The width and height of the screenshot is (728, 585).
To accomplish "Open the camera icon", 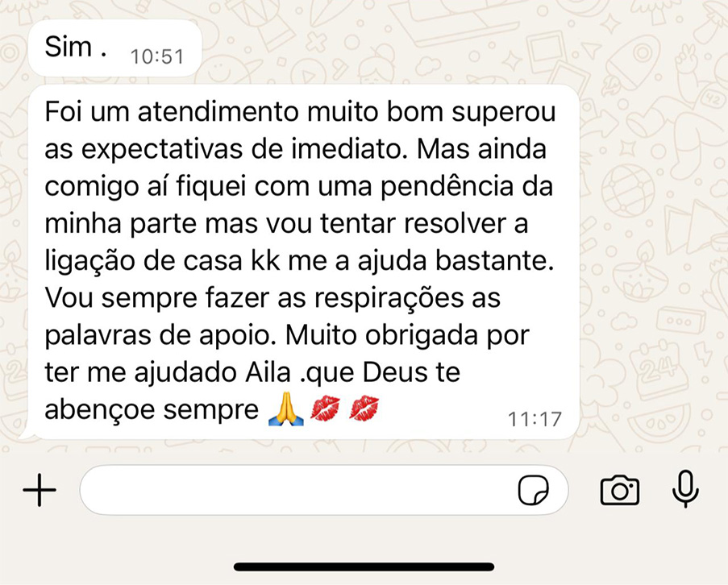I will (620, 490).
